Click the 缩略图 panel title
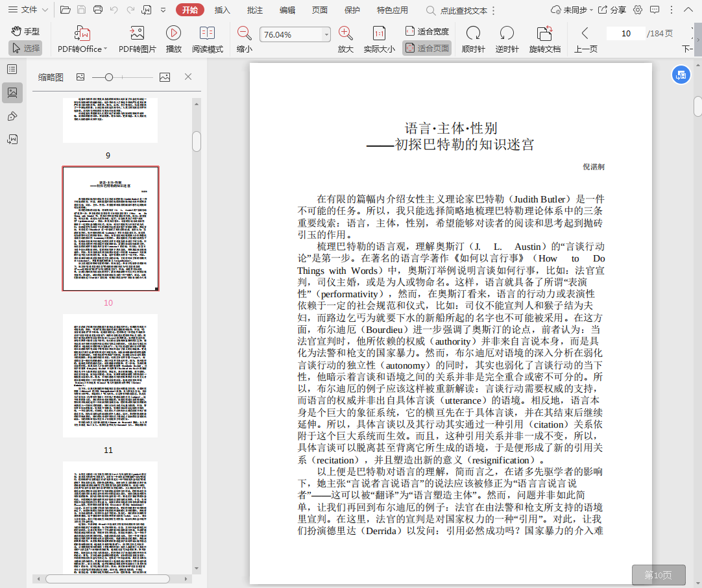Image resolution: width=702 pixels, height=588 pixels. point(51,77)
